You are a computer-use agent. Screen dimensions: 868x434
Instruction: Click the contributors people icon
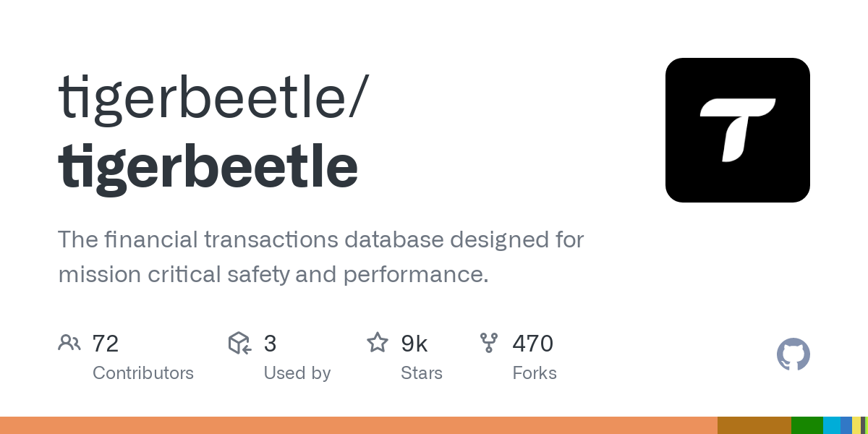coord(69,343)
